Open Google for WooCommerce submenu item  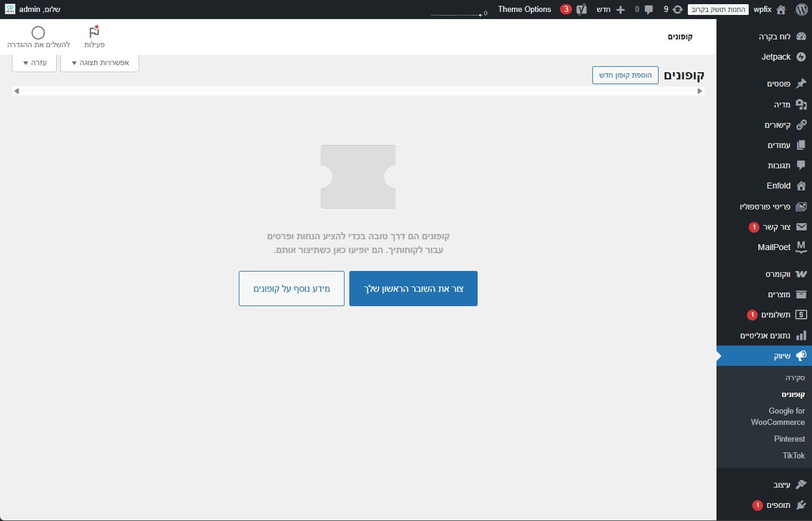[778, 417]
